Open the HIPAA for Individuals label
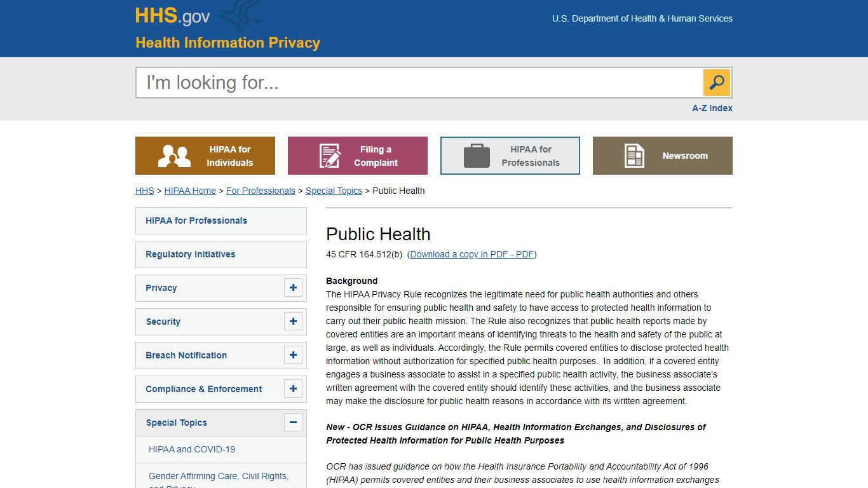This screenshot has height=488, width=868. (230, 156)
